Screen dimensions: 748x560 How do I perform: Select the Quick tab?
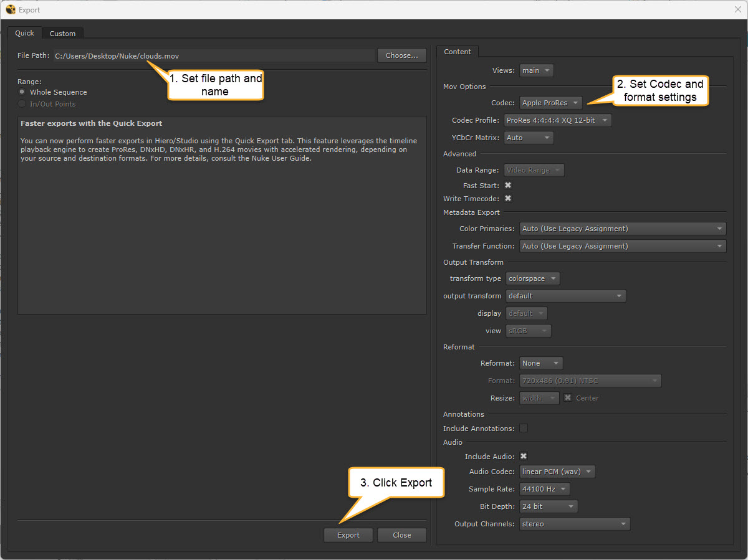tap(25, 33)
